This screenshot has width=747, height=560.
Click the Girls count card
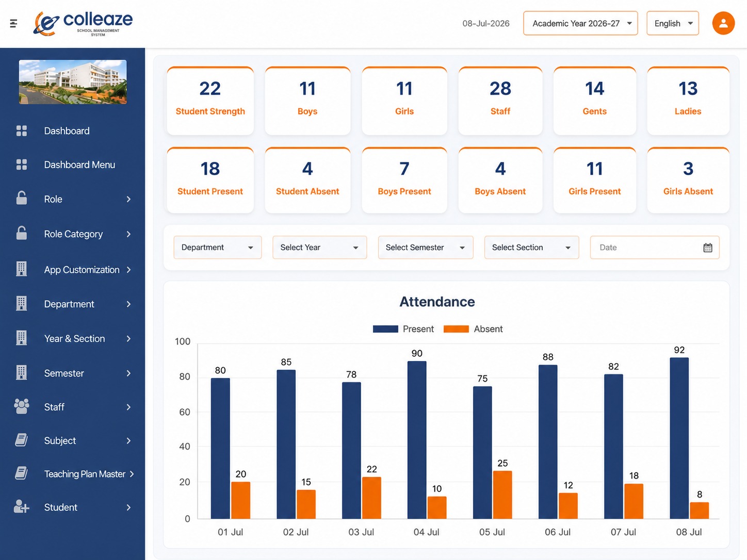(404, 101)
